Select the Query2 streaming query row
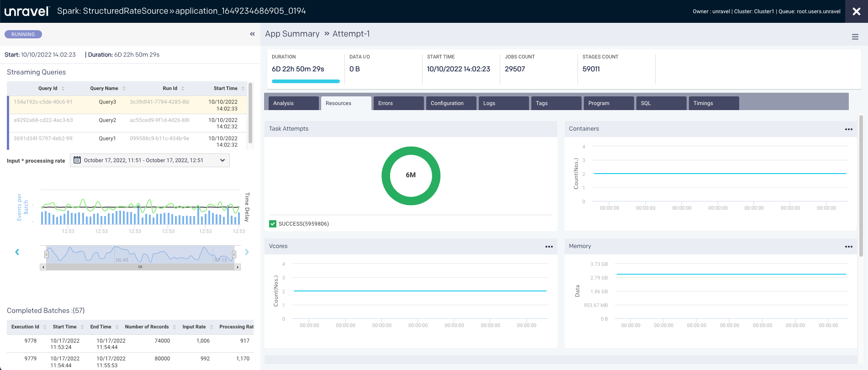 pyautogui.click(x=107, y=121)
